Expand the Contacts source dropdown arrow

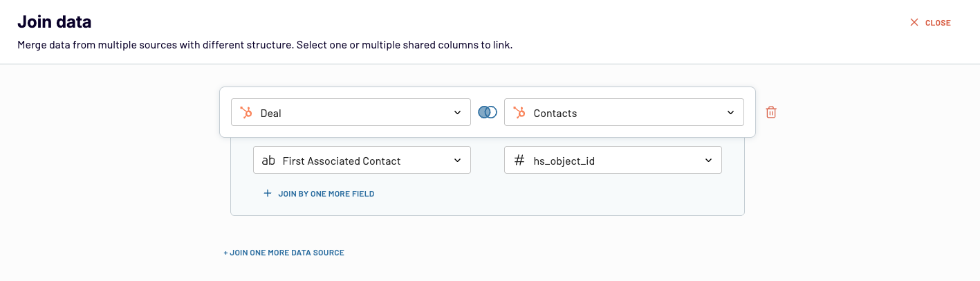(x=731, y=112)
